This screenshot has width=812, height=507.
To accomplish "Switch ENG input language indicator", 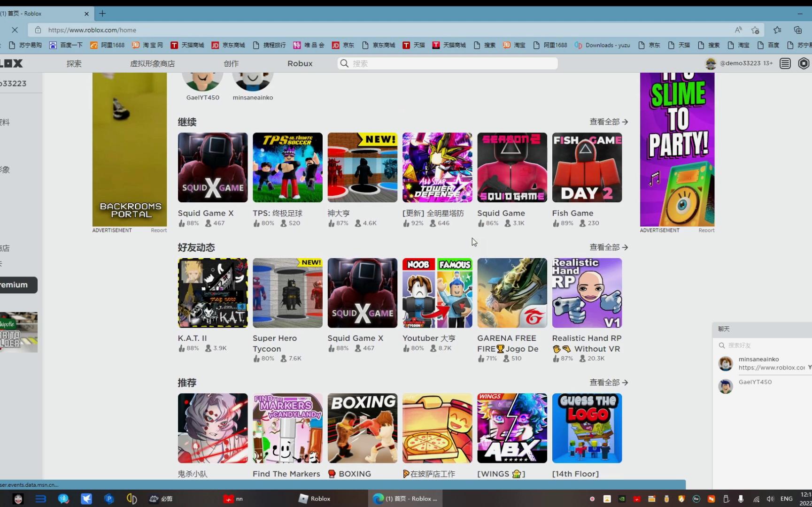I will (x=786, y=499).
